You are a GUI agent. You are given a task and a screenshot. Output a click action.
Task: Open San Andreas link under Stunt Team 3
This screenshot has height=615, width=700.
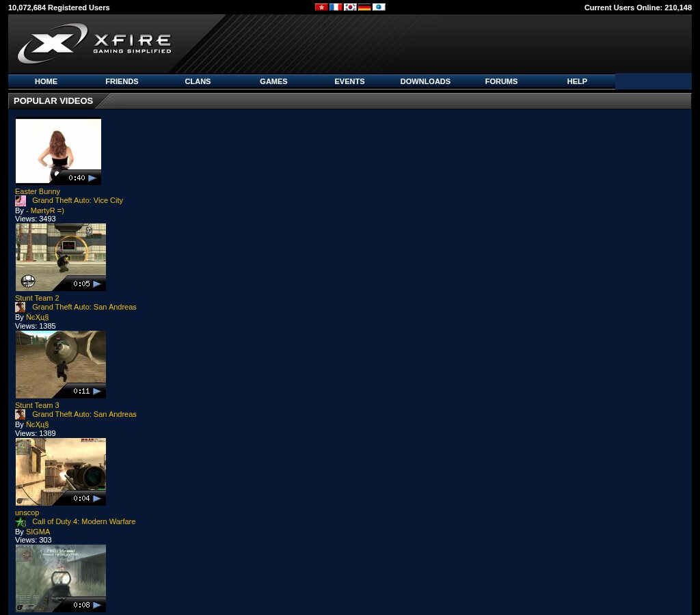[84, 414]
